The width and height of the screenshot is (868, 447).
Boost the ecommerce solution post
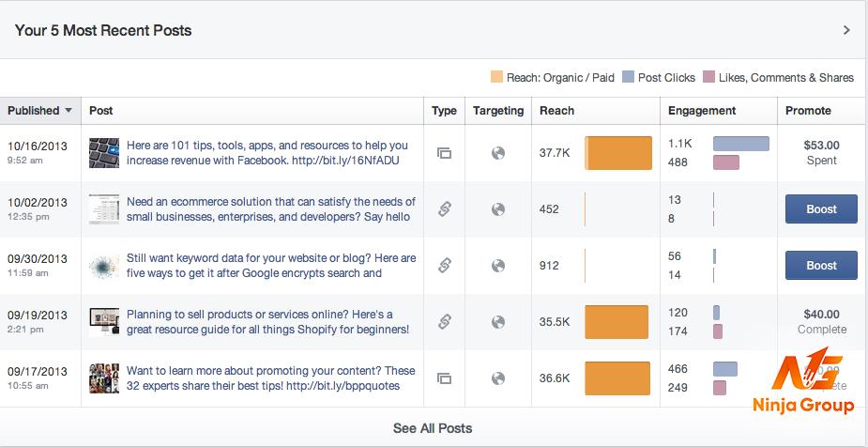pos(821,208)
